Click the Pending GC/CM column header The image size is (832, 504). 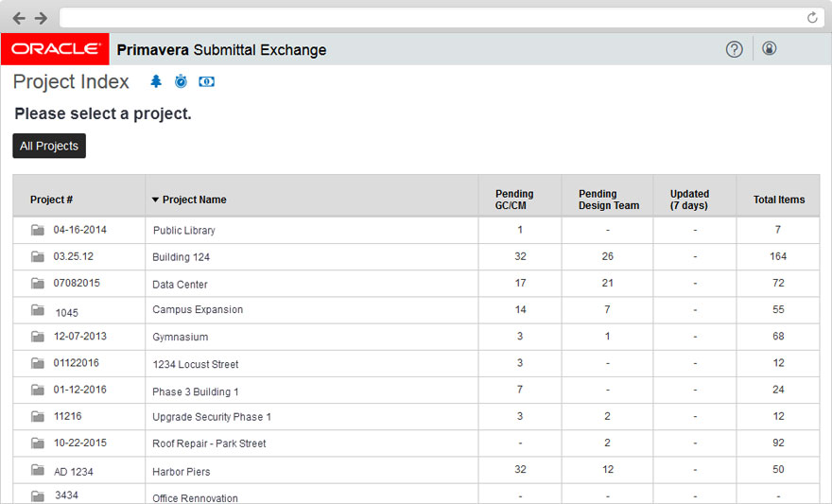(514, 200)
